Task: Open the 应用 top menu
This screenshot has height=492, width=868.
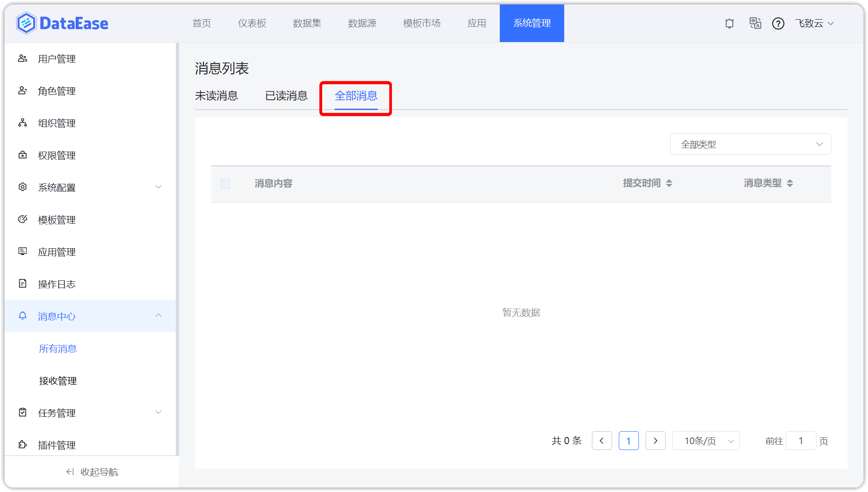Action: tap(477, 23)
